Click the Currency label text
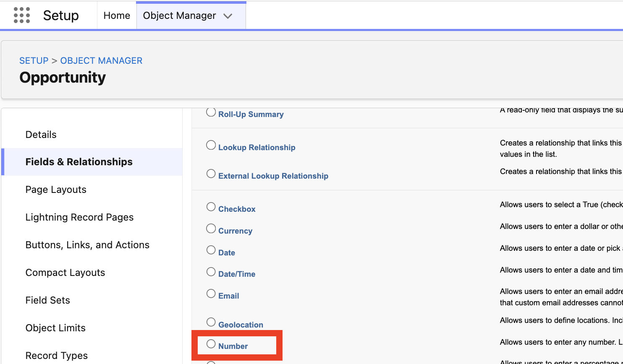The image size is (623, 364). (x=235, y=231)
